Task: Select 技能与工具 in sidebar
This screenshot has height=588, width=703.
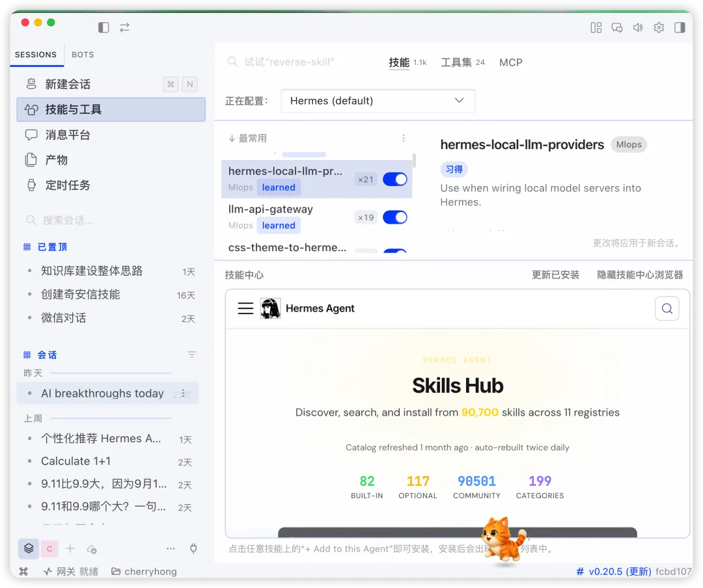Action: [111, 109]
